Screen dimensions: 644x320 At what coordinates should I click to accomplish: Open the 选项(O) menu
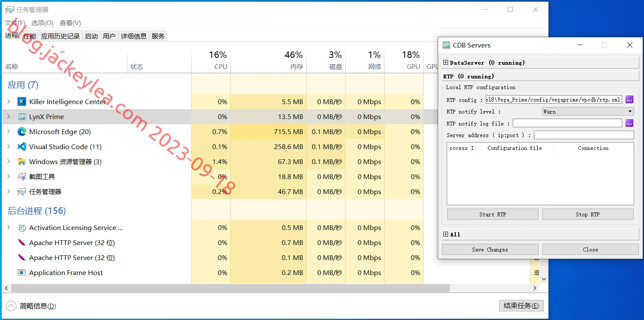[42, 23]
